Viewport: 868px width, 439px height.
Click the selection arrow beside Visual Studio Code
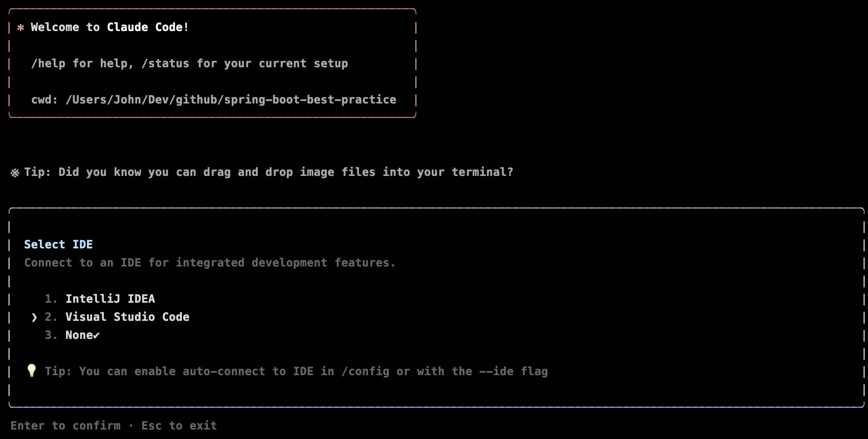pyautogui.click(x=34, y=317)
